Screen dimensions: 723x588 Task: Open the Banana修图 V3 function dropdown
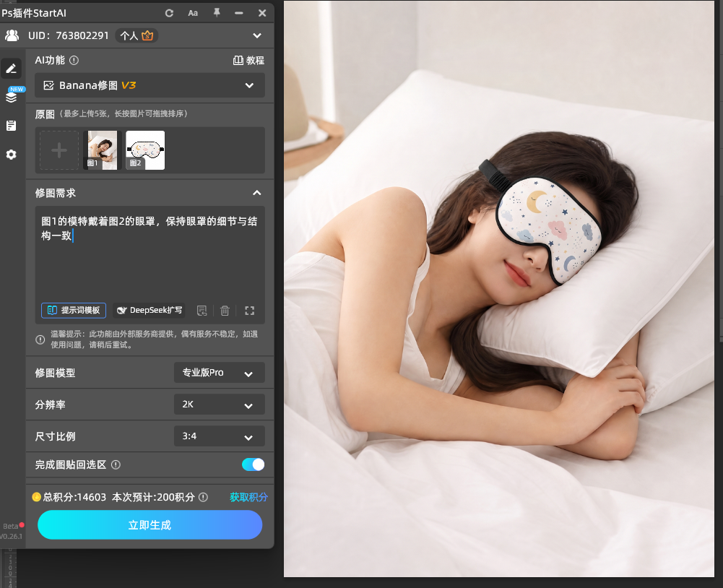[150, 85]
